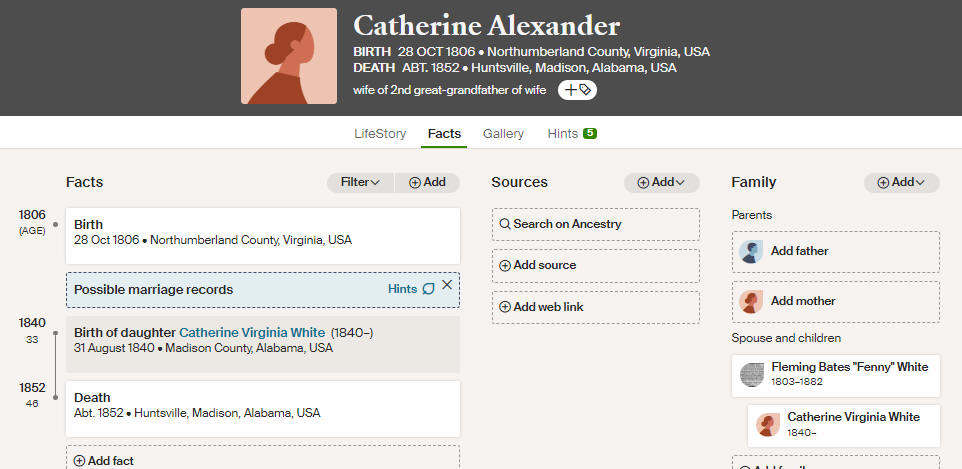Viewport: 962px width, 469px height.
Task: Open Fleming Bates "Fenny" White's photo thumbnail
Action: click(752, 375)
